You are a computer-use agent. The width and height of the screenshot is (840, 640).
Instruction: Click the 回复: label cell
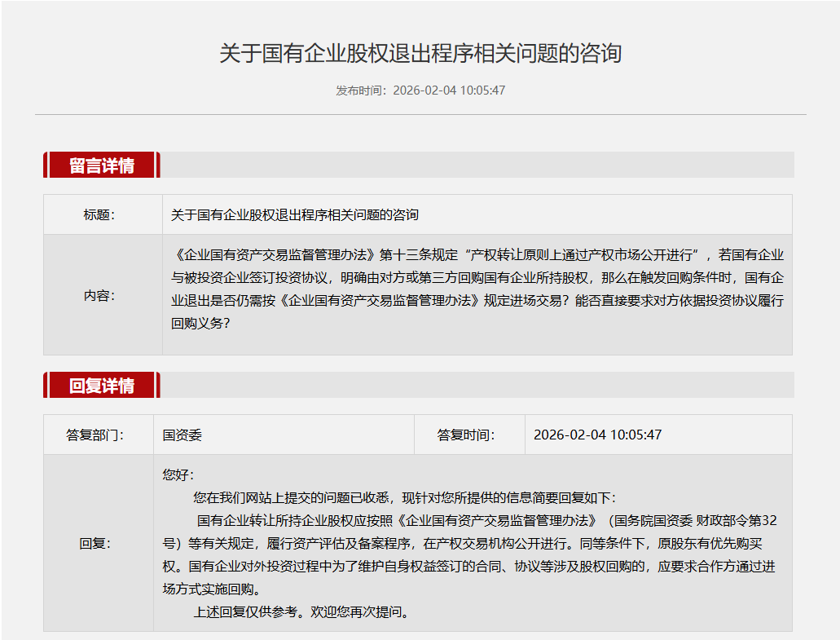pyautogui.click(x=95, y=543)
